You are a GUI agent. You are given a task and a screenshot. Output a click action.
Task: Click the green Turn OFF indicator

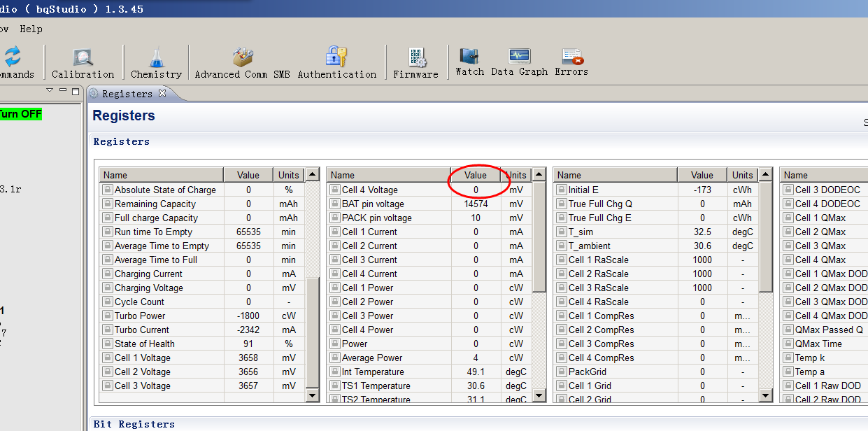[20, 113]
